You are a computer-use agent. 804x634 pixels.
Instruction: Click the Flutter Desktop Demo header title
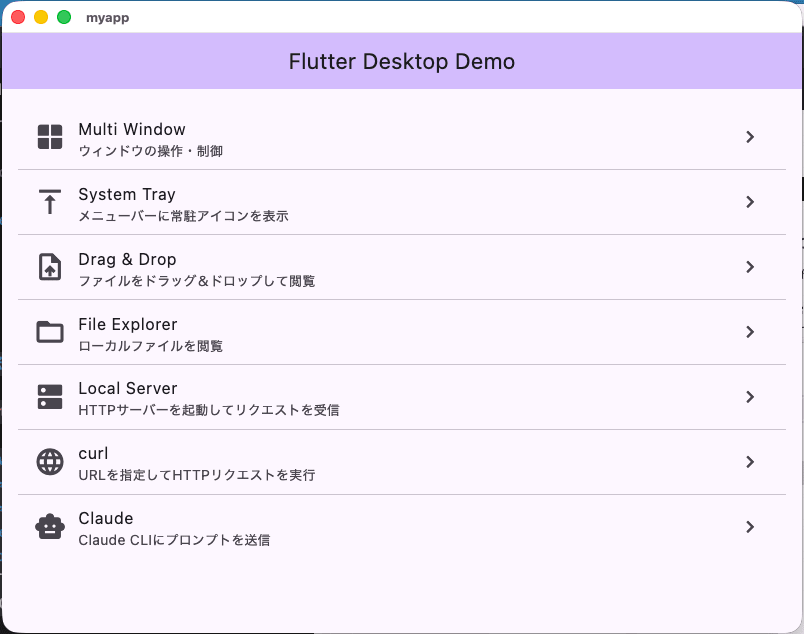coord(402,62)
